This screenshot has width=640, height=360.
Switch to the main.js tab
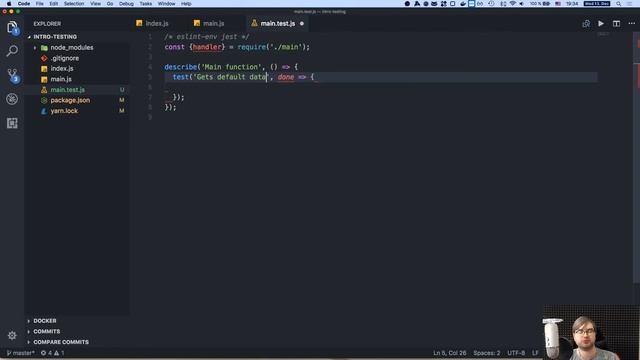tap(213, 24)
